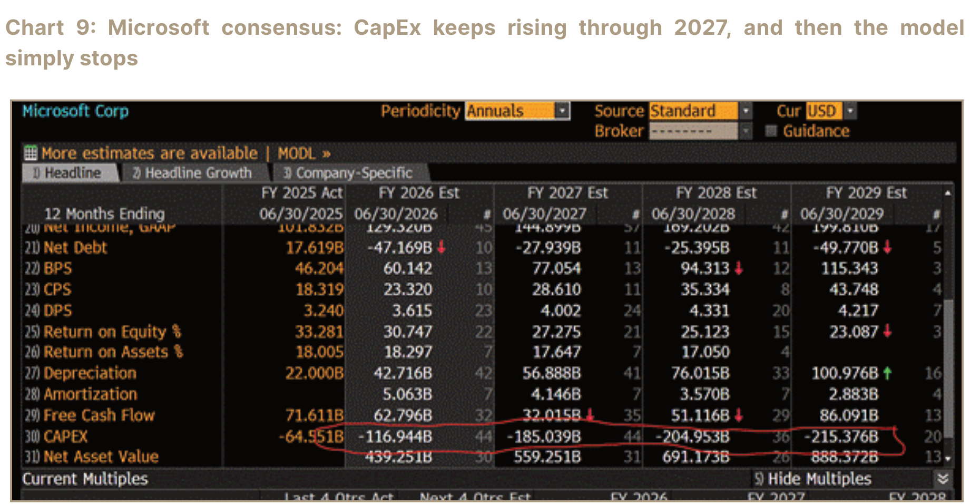Switch to the Headline Growth tab
The image size is (980, 504).
[x=195, y=173]
